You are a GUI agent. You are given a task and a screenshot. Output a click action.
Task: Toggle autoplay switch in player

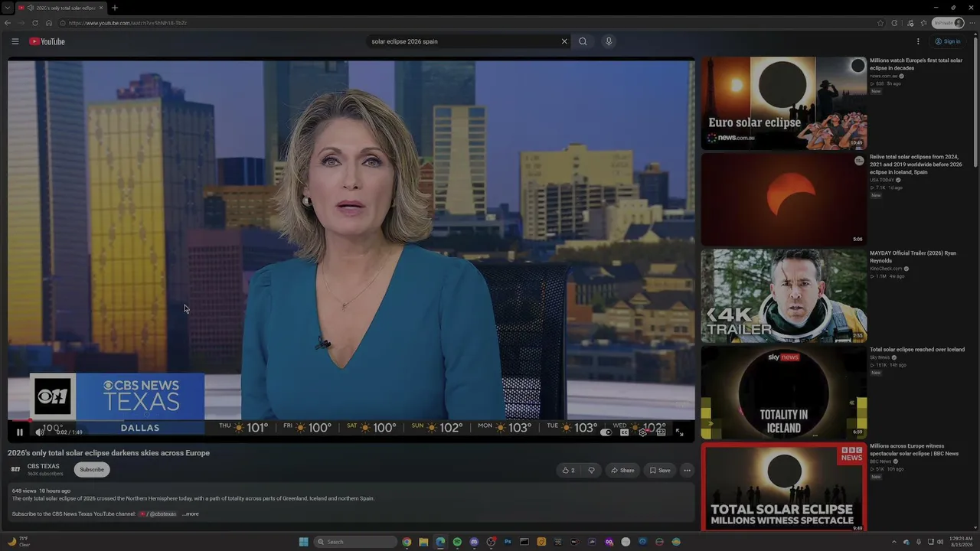point(606,432)
